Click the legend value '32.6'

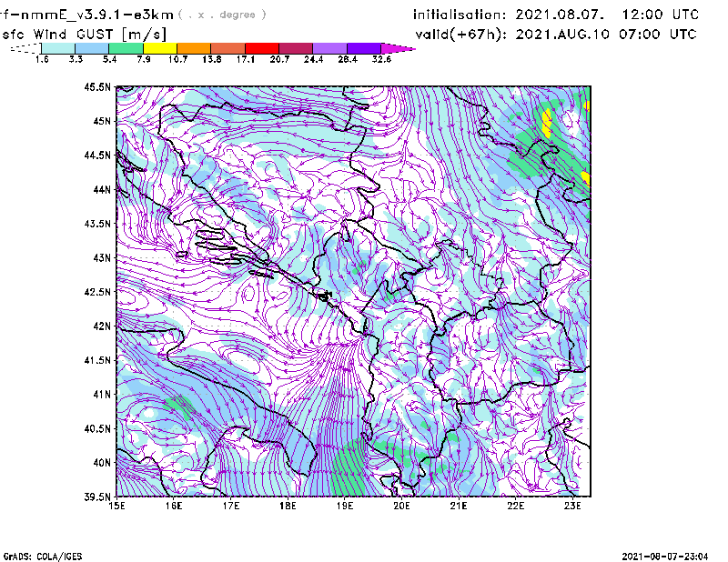point(381,59)
